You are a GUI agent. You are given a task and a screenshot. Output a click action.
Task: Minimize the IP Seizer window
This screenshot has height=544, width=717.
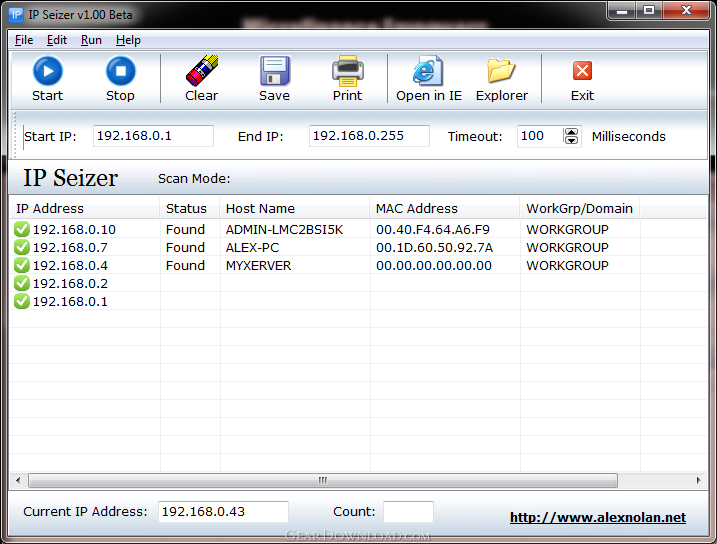(x=622, y=11)
